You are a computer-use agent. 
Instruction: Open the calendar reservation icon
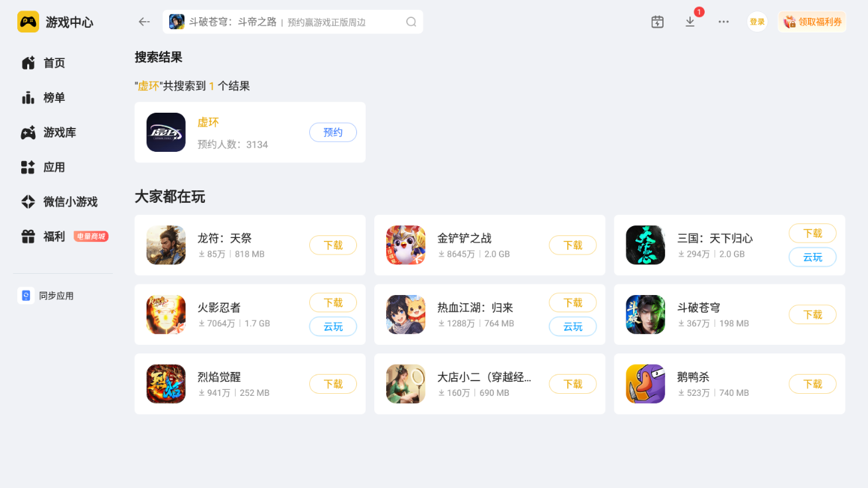(657, 22)
